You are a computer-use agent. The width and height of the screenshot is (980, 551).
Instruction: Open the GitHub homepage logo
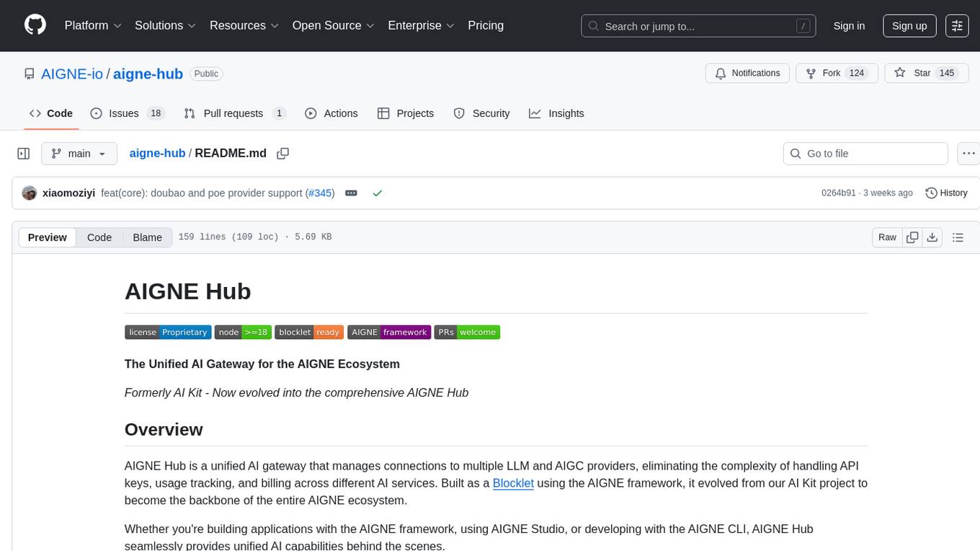click(x=35, y=25)
